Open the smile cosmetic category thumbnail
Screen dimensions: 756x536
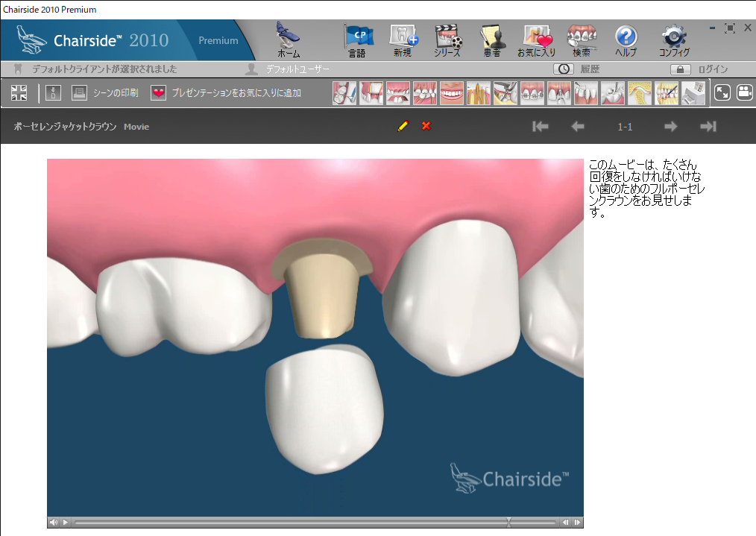coord(452,93)
